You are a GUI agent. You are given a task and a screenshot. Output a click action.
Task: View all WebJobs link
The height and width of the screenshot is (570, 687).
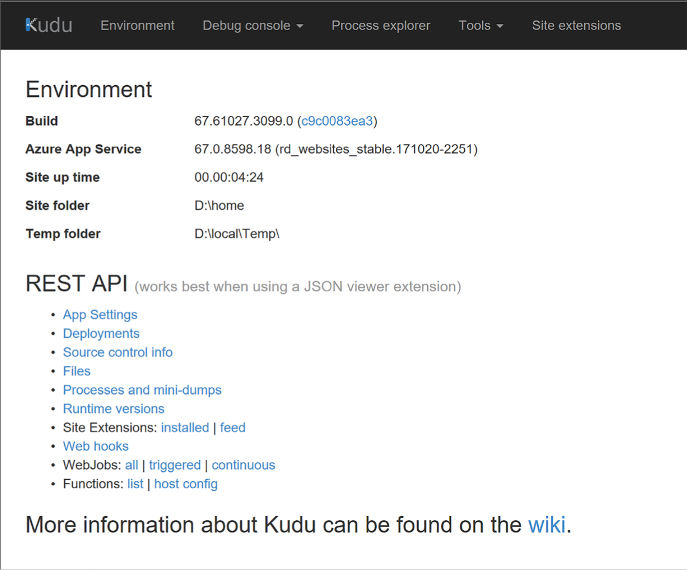[x=131, y=465]
